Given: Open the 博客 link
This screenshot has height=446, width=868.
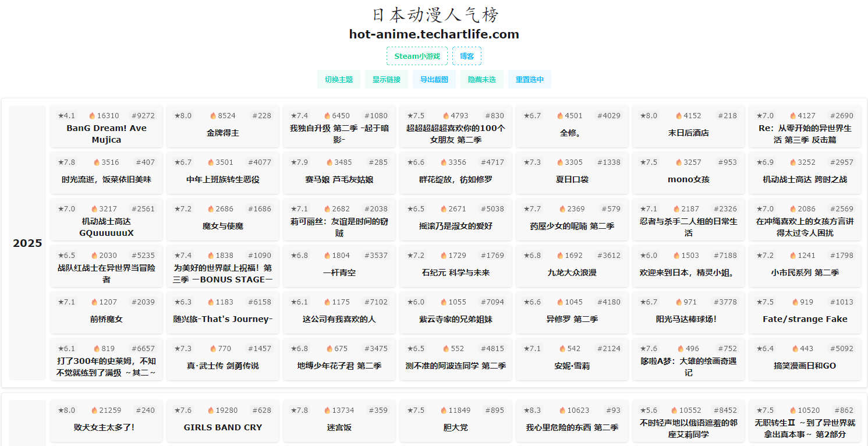Looking at the screenshot, I should coord(467,56).
